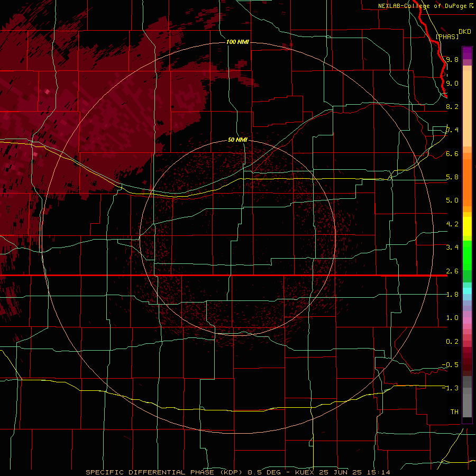Click the TH label on the color scale
Viewport: 476px width, 476px height.
pyautogui.click(x=454, y=412)
